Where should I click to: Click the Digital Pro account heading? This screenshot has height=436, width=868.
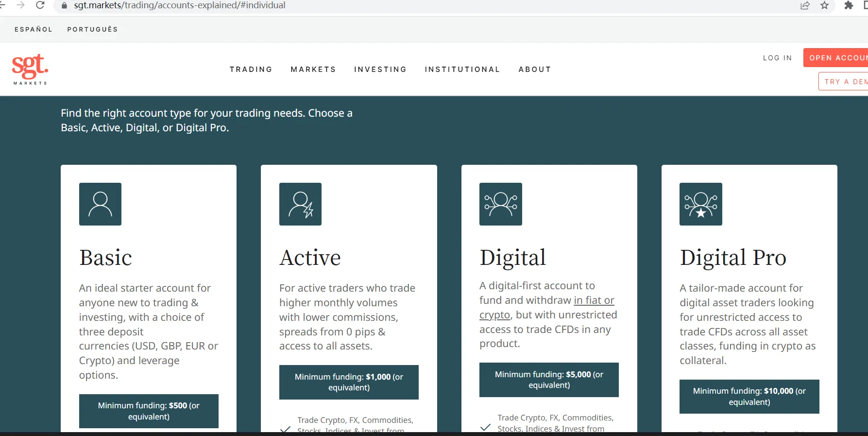733,258
